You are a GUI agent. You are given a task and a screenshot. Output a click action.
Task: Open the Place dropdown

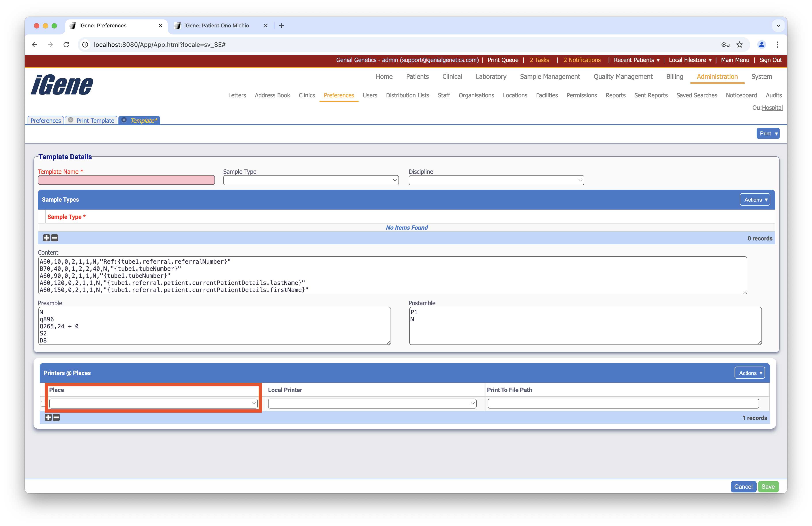153,403
